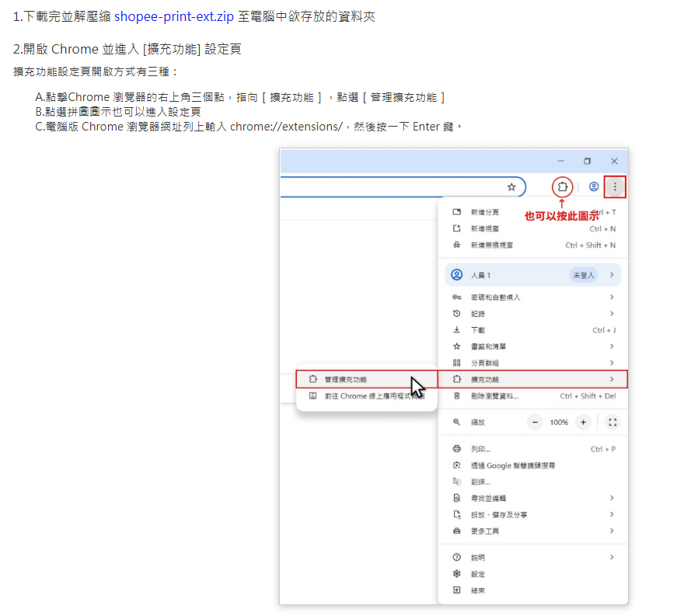
Task: Expand the 密碼和自動填入 submenu
Action: (532, 298)
